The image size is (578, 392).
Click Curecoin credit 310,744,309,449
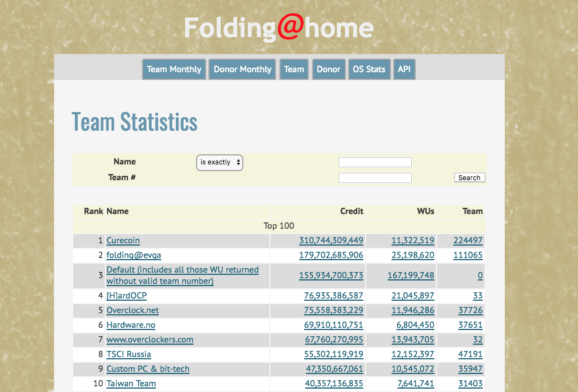coord(331,240)
